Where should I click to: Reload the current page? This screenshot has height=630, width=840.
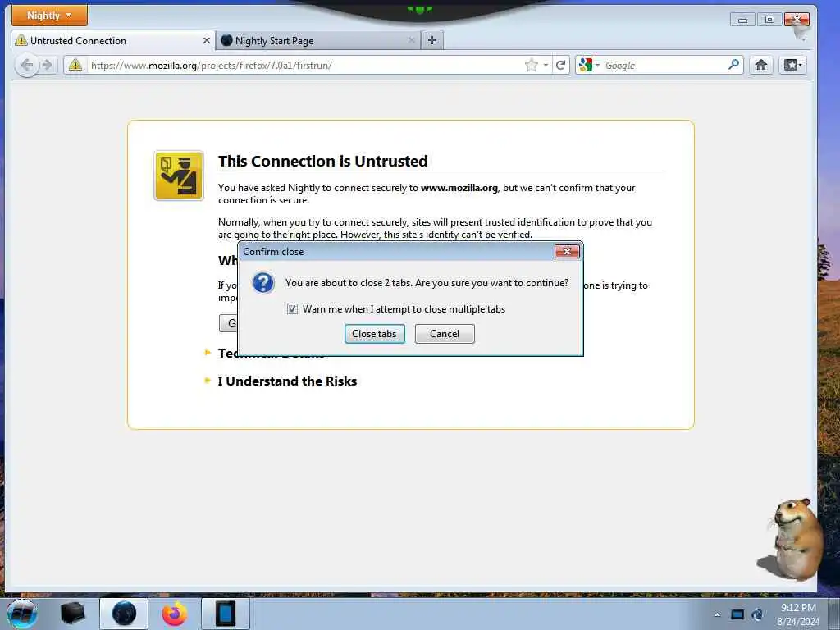point(561,66)
